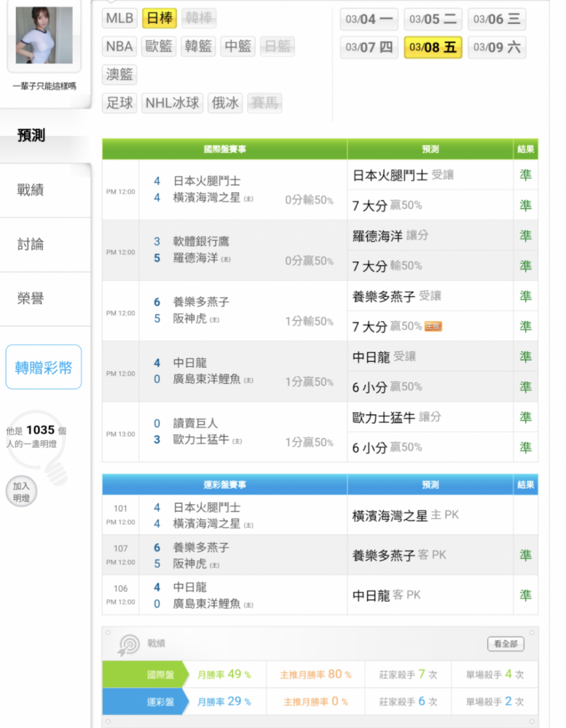This screenshot has width=566, height=728.
Task: Choose date 03/04 一
Action: [x=369, y=20]
